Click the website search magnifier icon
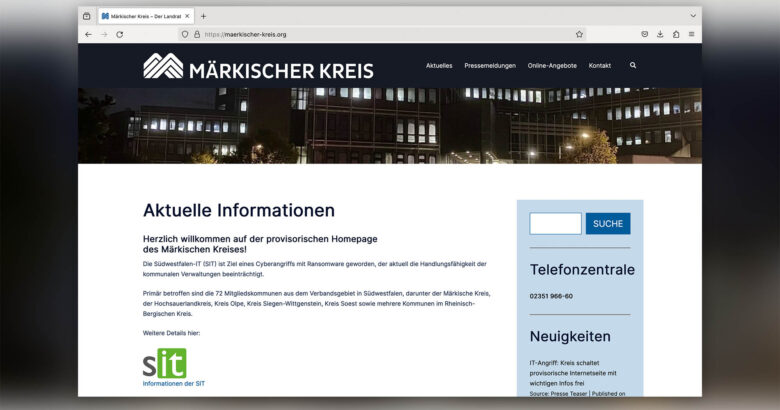This screenshot has height=410, width=780. [x=633, y=65]
